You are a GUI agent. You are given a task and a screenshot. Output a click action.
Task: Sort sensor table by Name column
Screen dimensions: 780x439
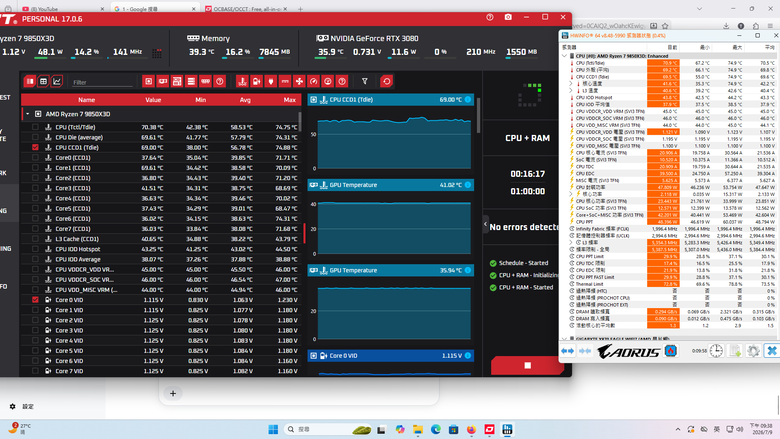point(87,99)
